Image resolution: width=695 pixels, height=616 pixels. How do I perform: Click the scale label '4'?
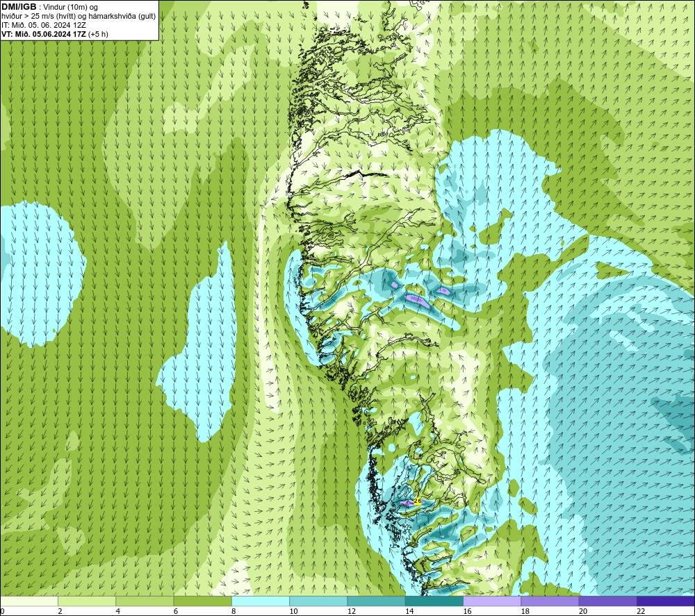pos(118,611)
